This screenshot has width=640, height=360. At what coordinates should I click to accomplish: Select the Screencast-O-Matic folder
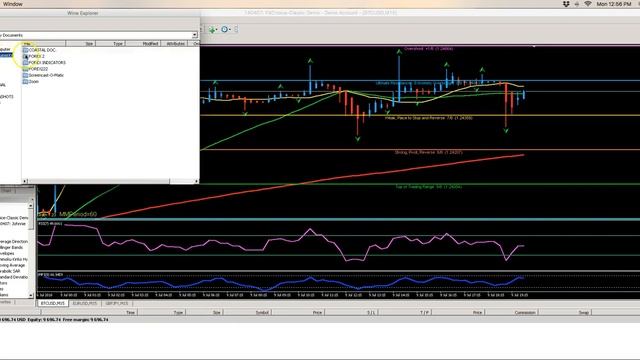(x=46, y=76)
